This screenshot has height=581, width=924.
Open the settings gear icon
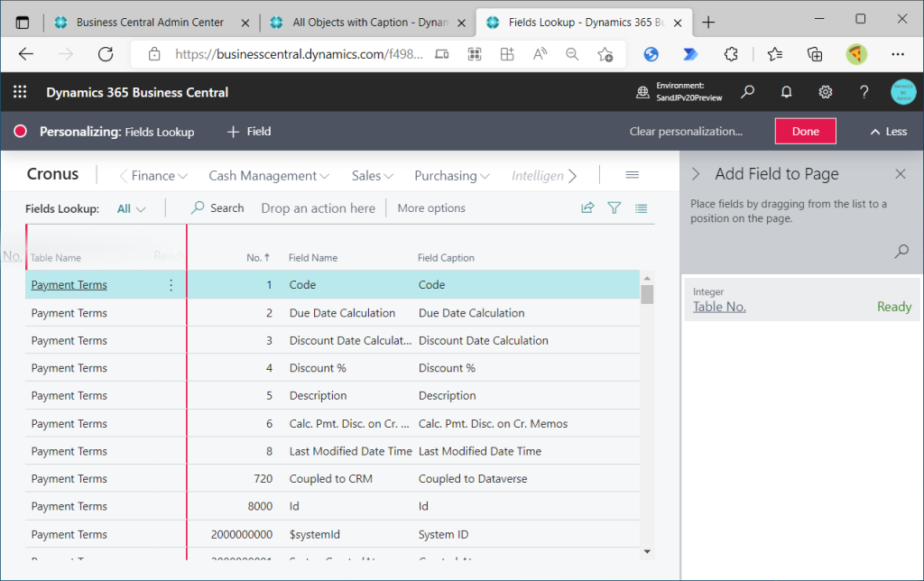pyautogui.click(x=825, y=92)
